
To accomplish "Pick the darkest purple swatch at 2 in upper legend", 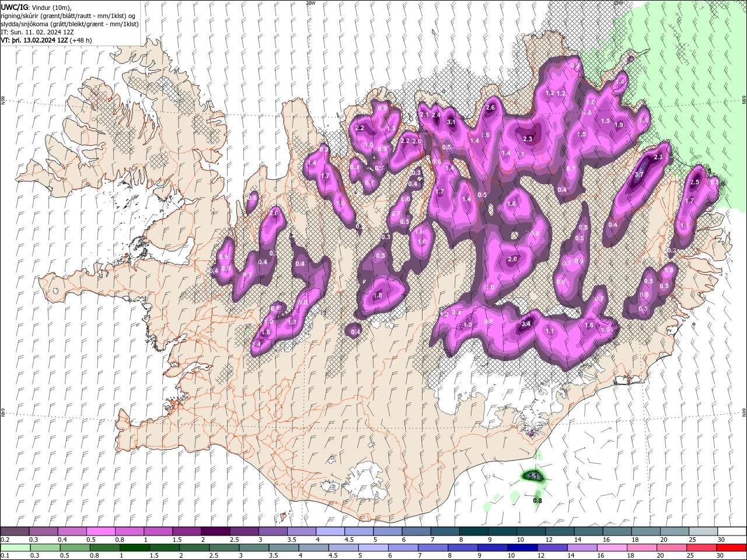I will pyautogui.click(x=215, y=531).
